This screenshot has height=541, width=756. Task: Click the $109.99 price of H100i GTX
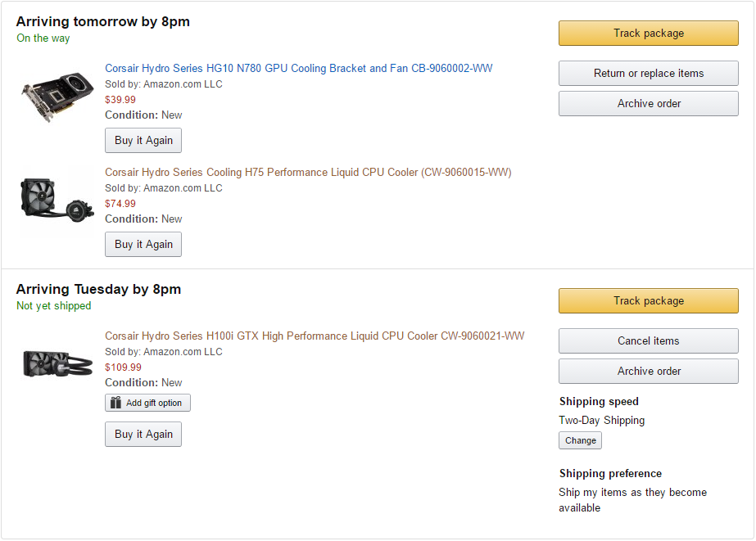point(123,367)
